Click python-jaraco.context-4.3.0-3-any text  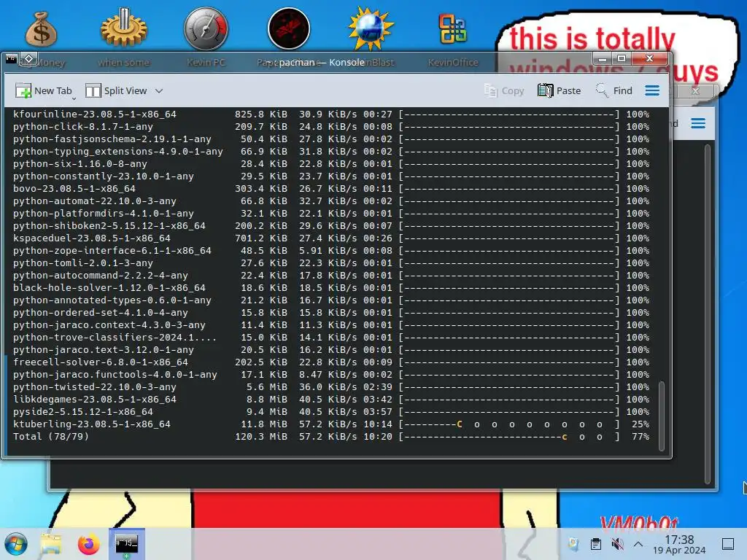pos(109,324)
